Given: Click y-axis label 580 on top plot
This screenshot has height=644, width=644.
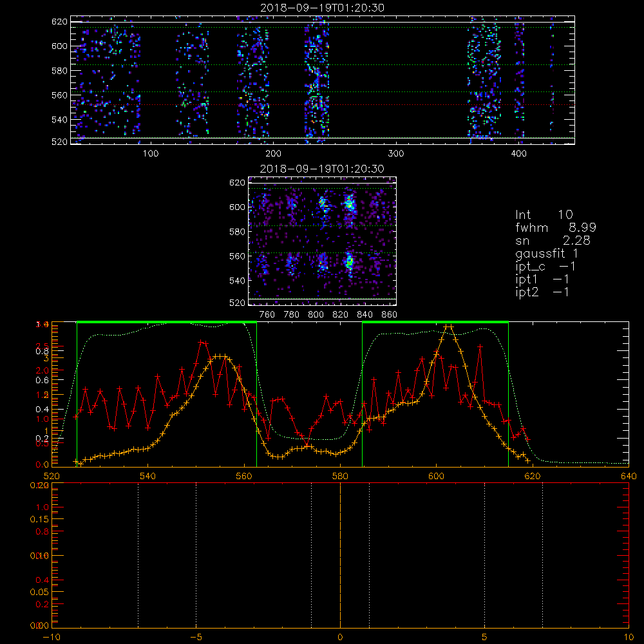Looking at the screenshot, I should coord(59,71).
